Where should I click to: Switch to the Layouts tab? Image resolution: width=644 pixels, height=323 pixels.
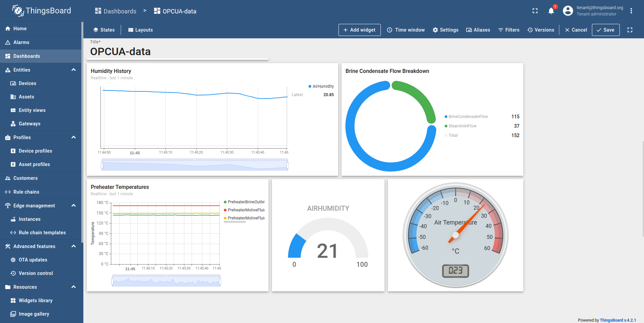[140, 30]
